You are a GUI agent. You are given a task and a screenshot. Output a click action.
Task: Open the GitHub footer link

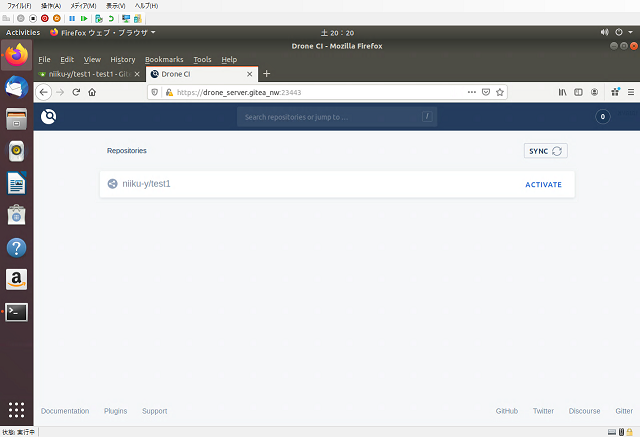coord(507,411)
